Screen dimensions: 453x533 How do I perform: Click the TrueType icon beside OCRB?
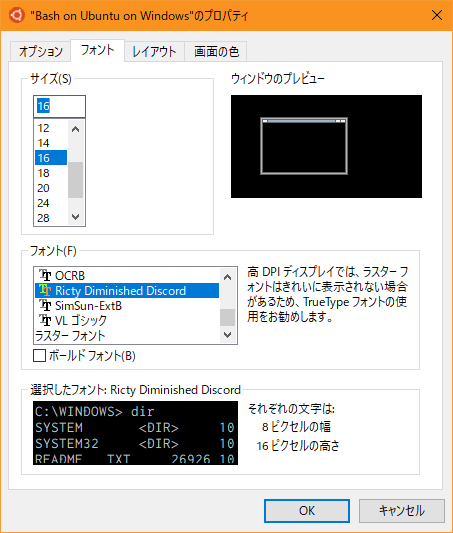[45, 275]
